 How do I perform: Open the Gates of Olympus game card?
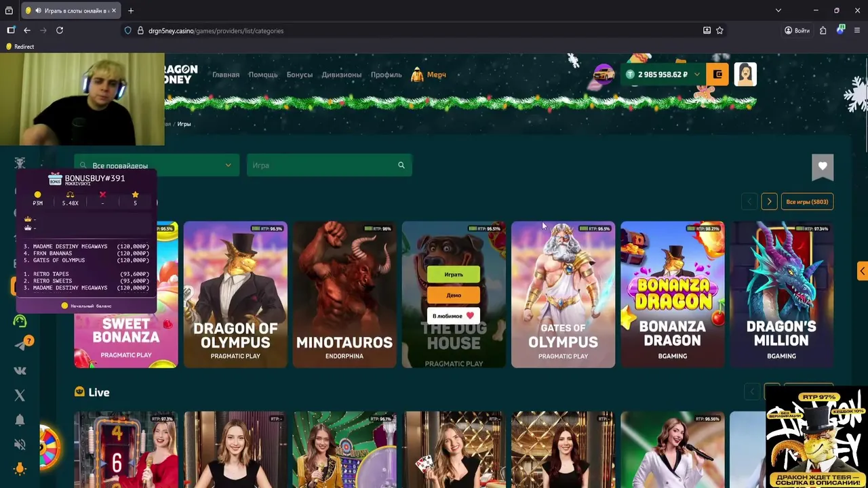tap(563, 294)
